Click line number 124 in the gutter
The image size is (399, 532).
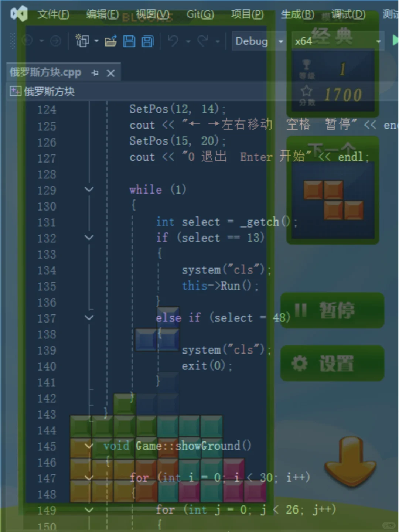tap(47, 110)
